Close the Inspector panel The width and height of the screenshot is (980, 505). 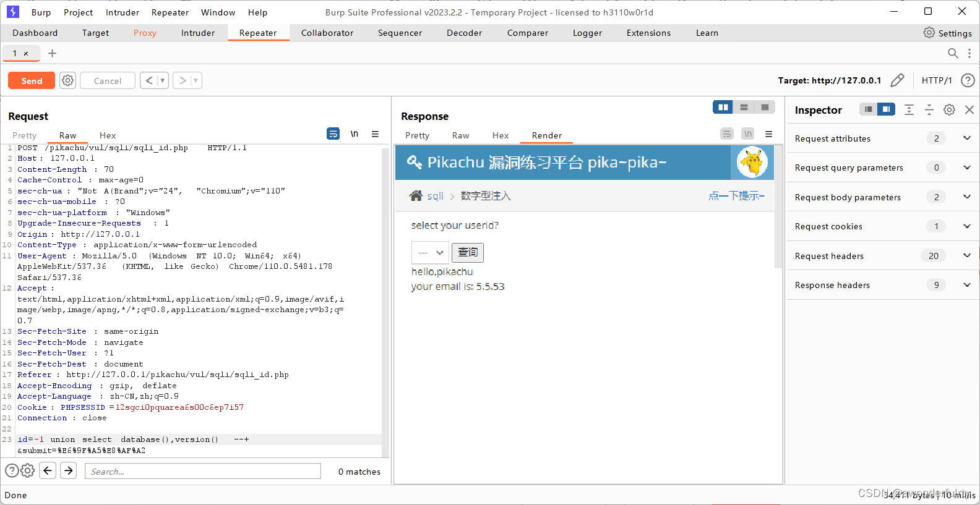(x=969, y=109)
